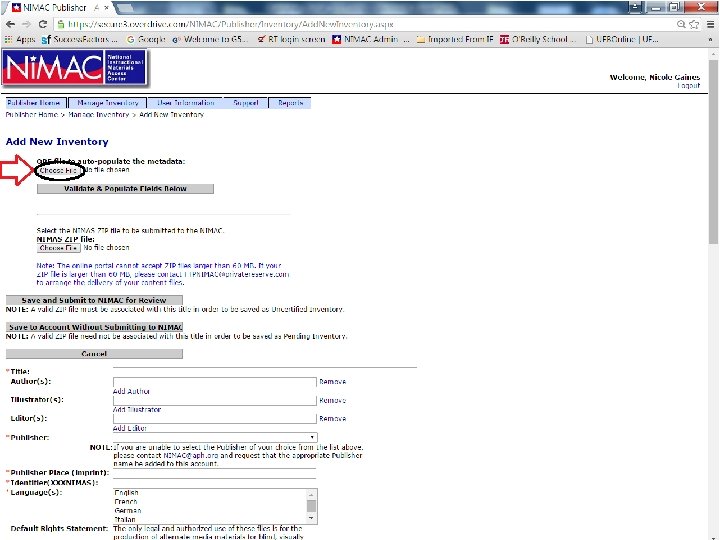Remove the Illustrator entry
This screenshot has width=720, height=540.
332,400
